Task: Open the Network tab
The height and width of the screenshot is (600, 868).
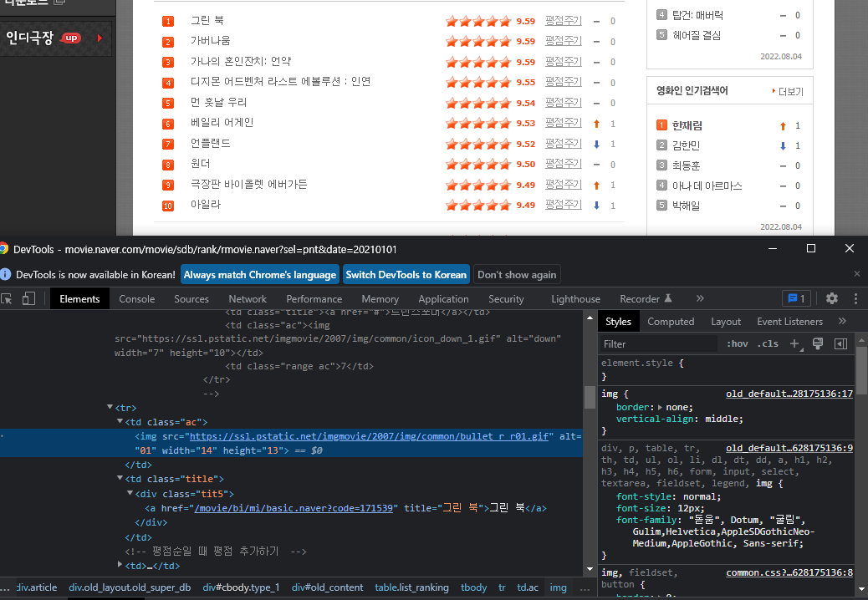Action: [248, 298]
